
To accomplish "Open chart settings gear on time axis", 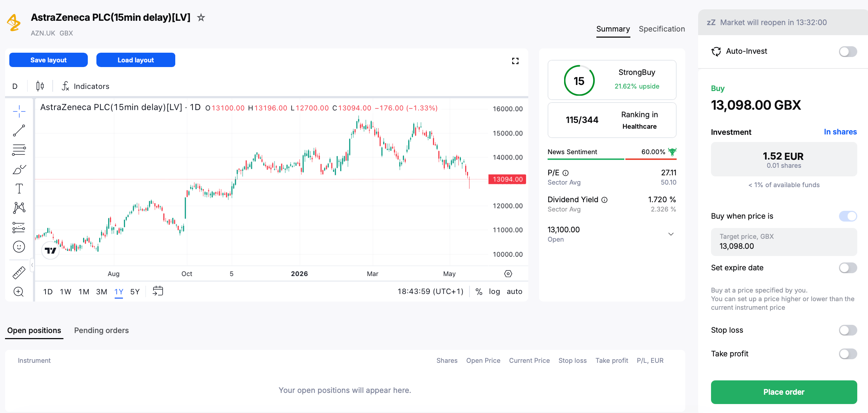I will [x=508, y=274].
